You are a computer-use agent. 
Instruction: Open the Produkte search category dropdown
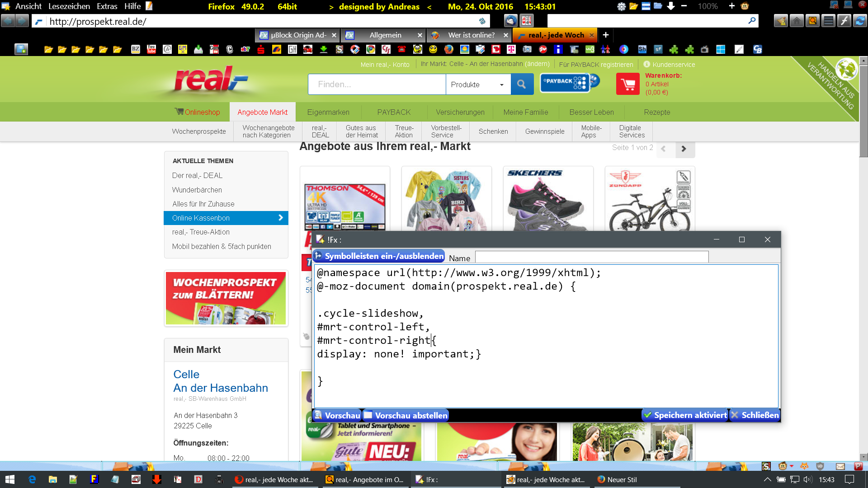[478, 84]
